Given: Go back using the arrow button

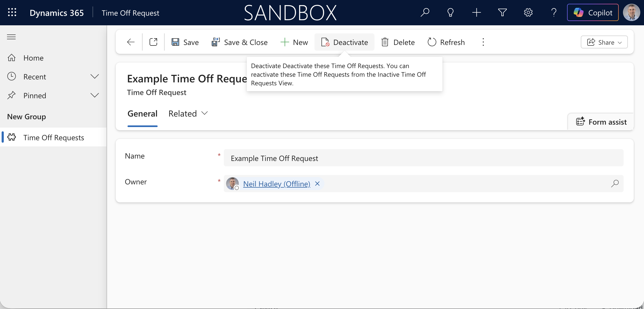Looking at the screenshot, I should point(131,42).
